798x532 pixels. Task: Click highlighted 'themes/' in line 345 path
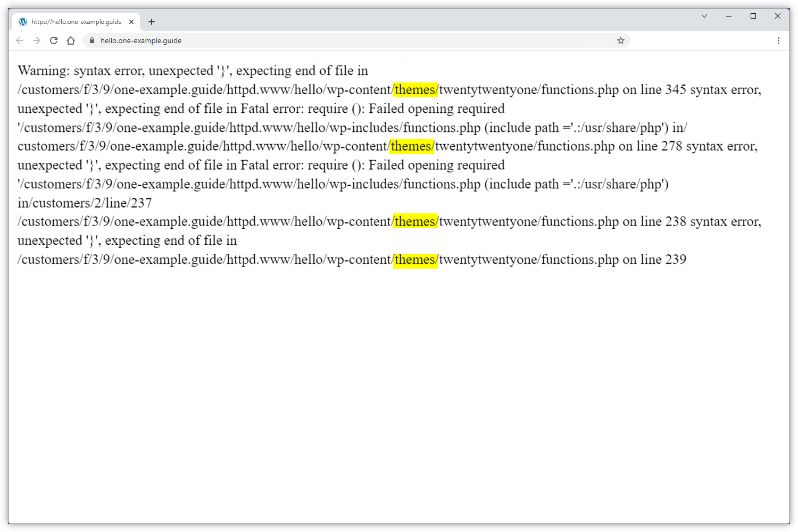415,90
